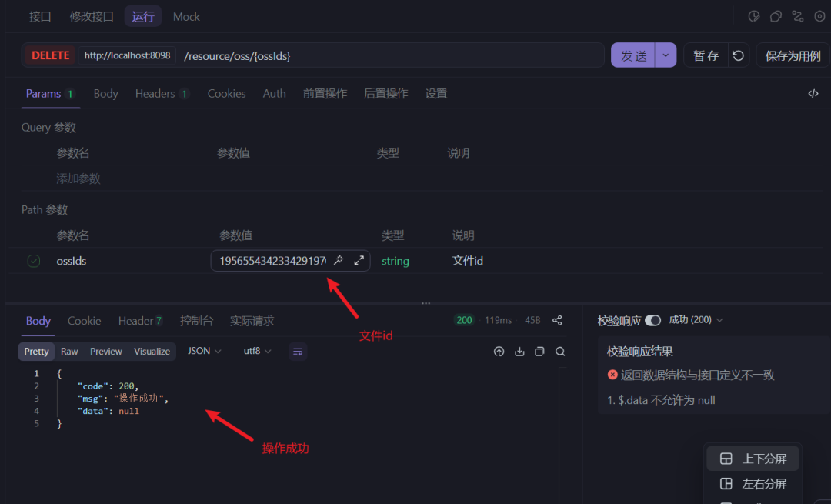Click the reset icon next to 暂存
Screen dimensions: 831x504
pos(738,55)
